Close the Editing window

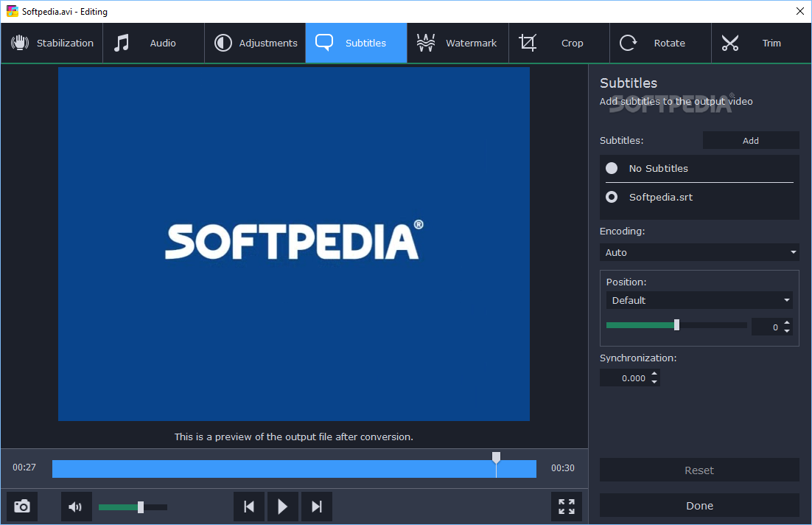(799, 11)
